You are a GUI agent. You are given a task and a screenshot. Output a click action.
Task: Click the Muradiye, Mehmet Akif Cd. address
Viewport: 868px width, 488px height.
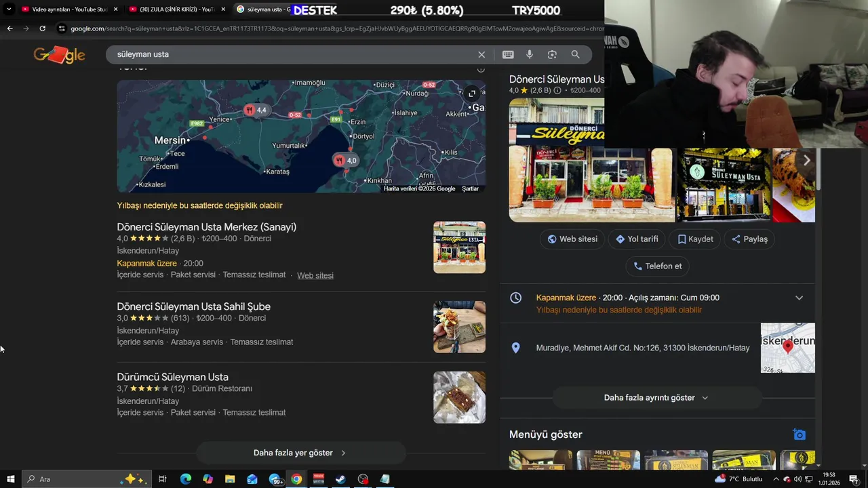click(x=643, y=348)
